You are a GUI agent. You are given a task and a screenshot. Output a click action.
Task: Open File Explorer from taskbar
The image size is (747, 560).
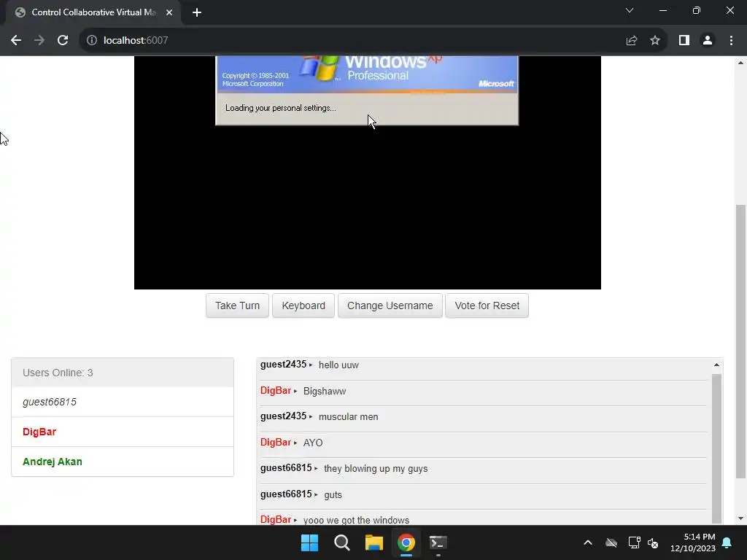click(374, 542)
